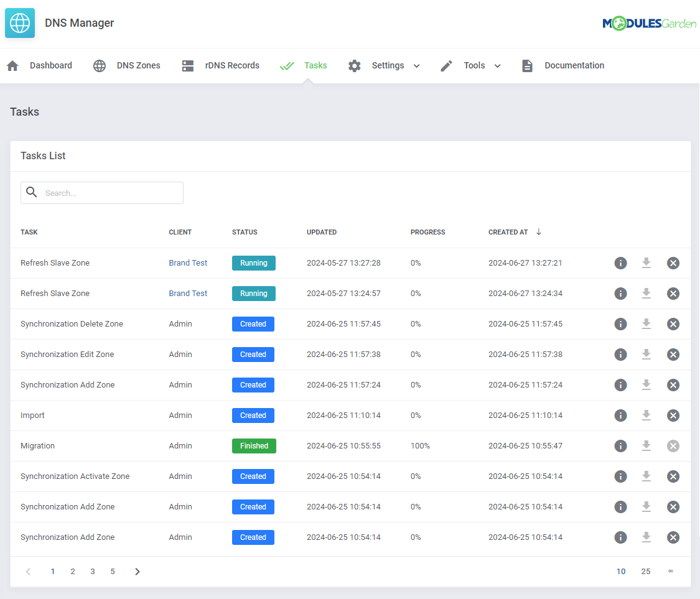This screenshot has width=700, height=599.
Task: Show info for Synchronization Delete Zone task
Action: tap(620, 324)
